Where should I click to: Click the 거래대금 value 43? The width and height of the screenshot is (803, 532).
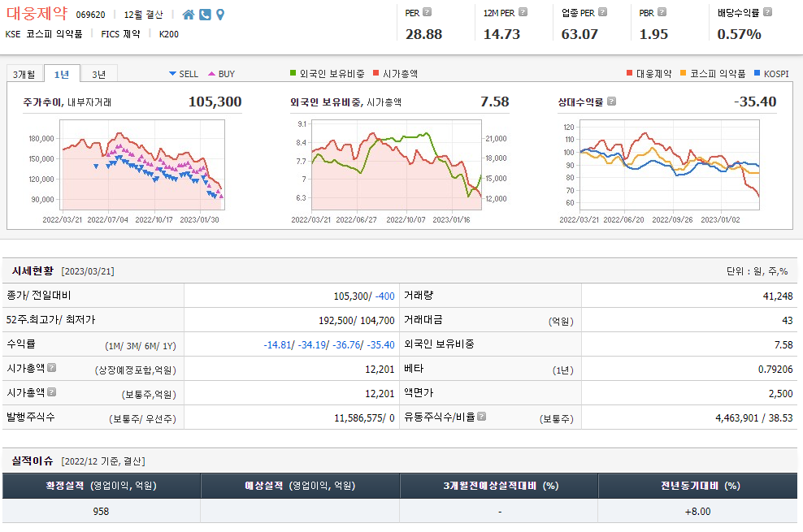pos(787,321)
